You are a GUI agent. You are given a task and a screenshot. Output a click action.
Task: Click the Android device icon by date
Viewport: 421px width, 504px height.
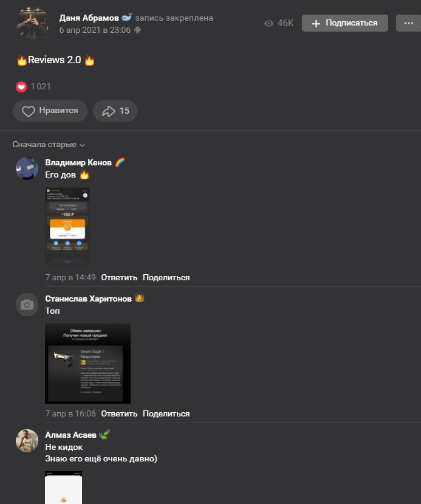point(137,30)
